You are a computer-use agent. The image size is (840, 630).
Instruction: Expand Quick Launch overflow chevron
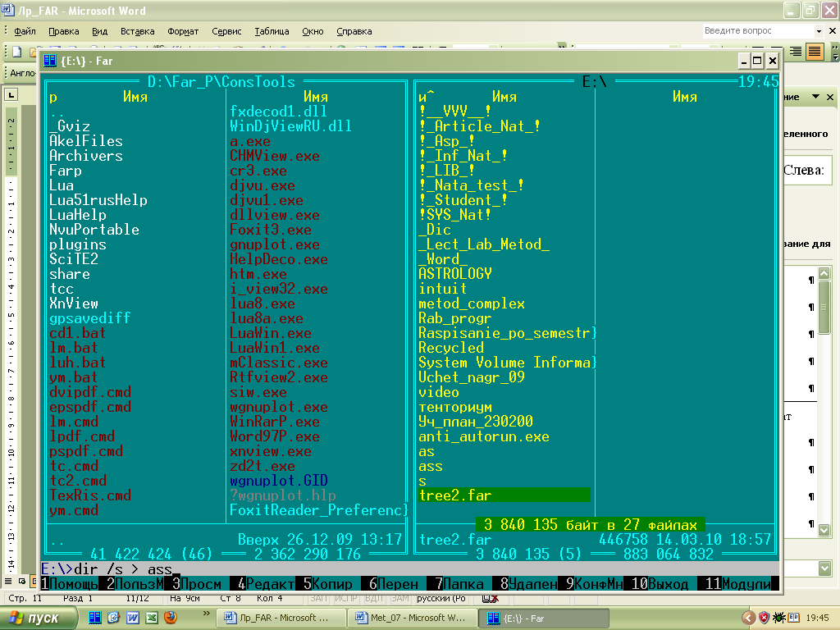pos(206,614)
